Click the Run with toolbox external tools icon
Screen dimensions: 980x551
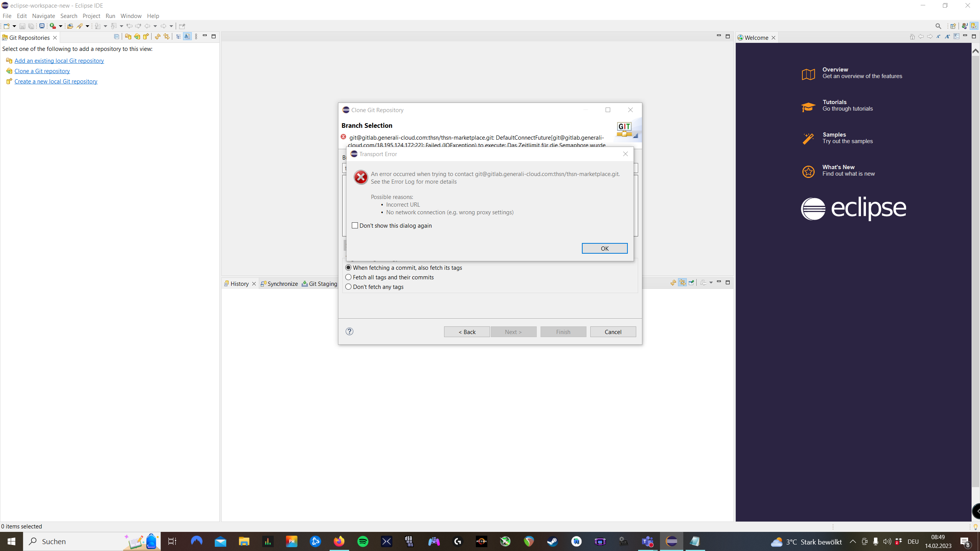(x=53, y=26)
